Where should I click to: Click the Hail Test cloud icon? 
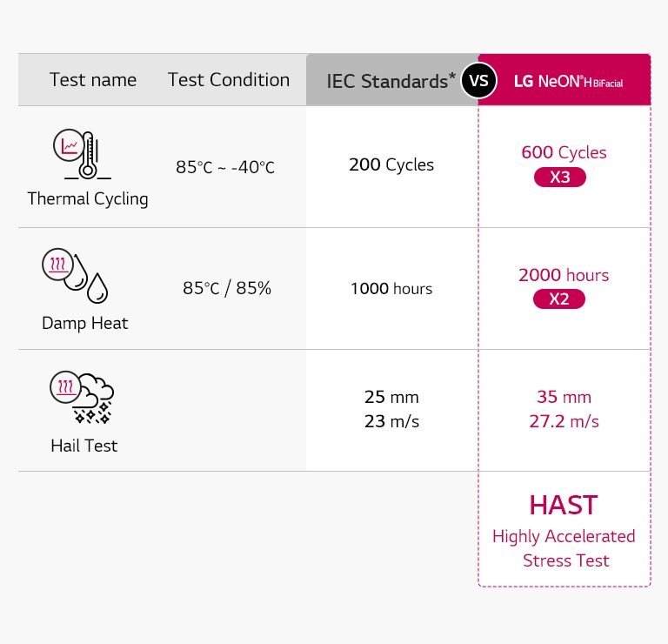[x=82, y=397]
